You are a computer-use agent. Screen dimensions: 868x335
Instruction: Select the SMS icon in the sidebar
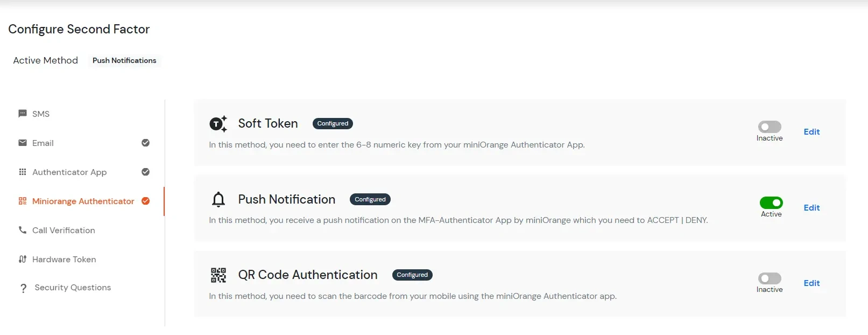click(22, 114)
